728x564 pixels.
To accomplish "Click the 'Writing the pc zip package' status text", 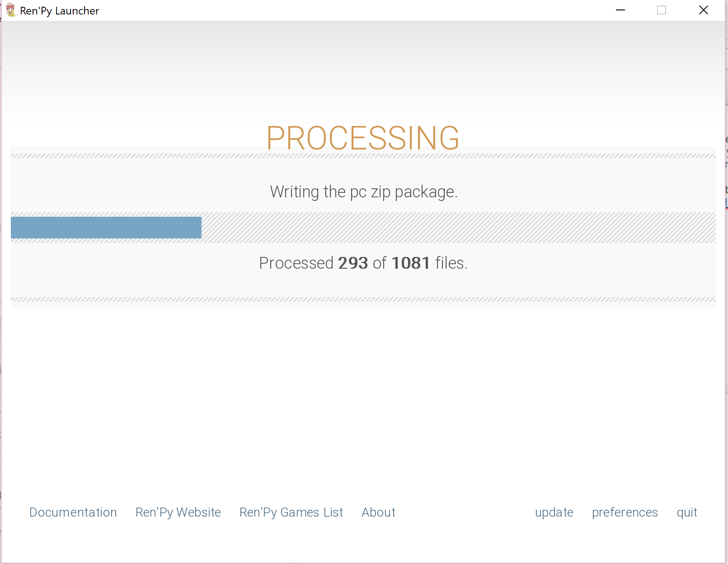I will [364, 191].
